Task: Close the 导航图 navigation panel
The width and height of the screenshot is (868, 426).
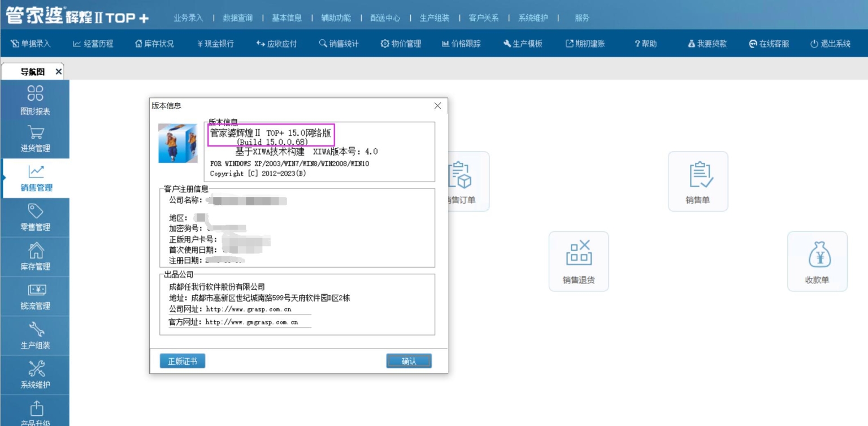Action: [58, 71]
